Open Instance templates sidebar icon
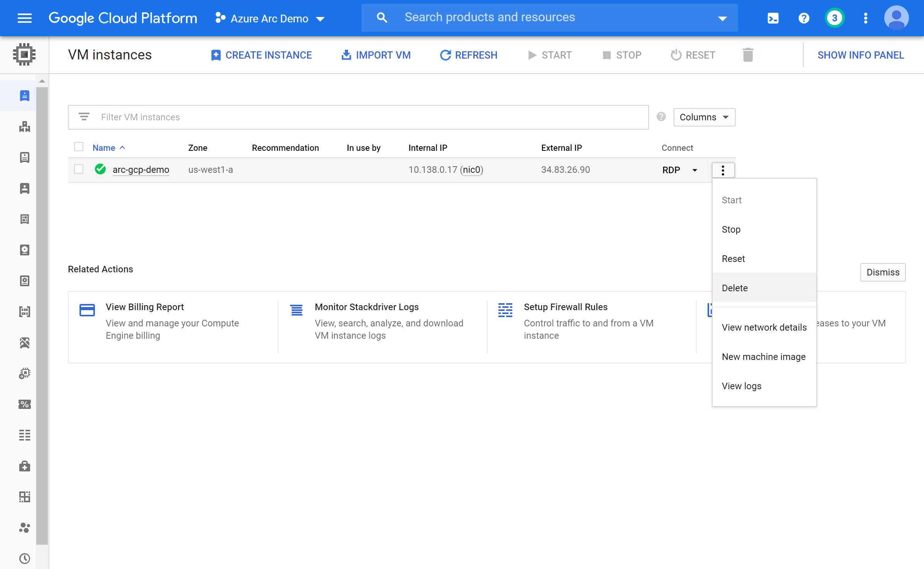Viewport: 924px width, 569px height. [x=25, y=157]
